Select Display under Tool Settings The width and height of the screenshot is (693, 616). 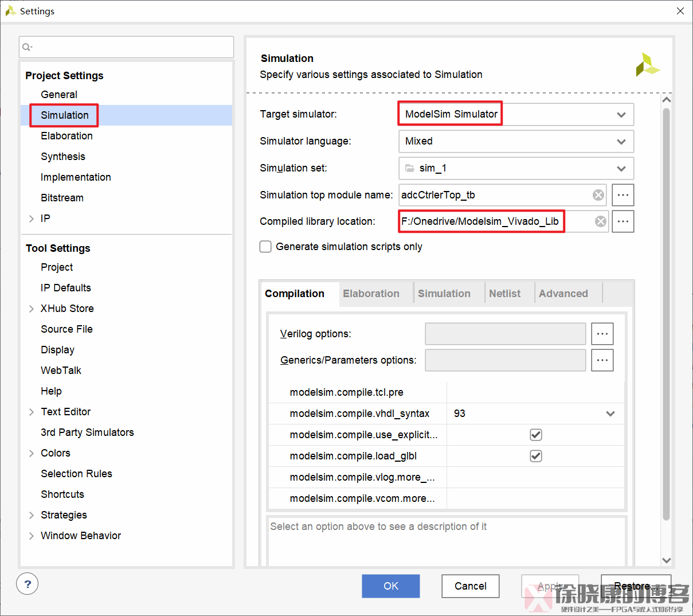coord(57,350)
